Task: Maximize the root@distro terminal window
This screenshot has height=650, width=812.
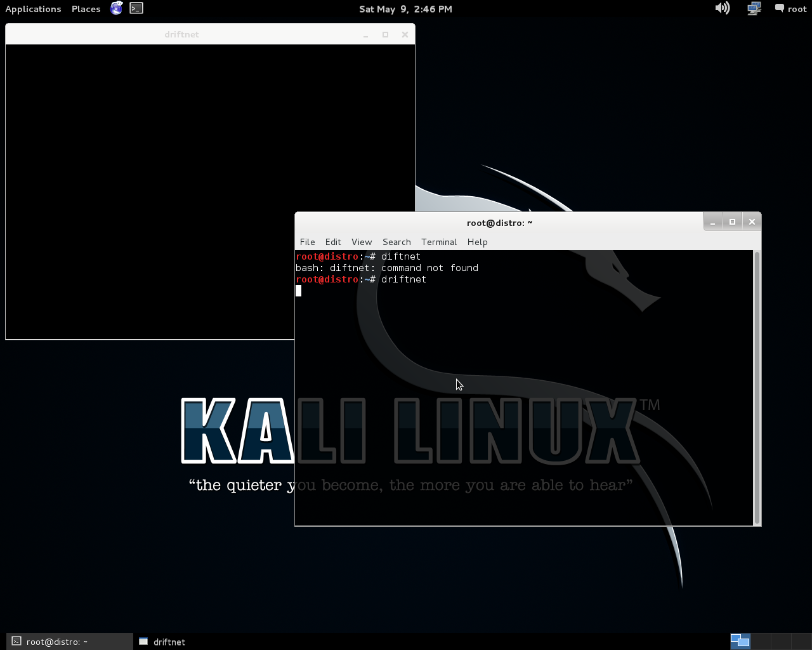Action: (732, 222)
